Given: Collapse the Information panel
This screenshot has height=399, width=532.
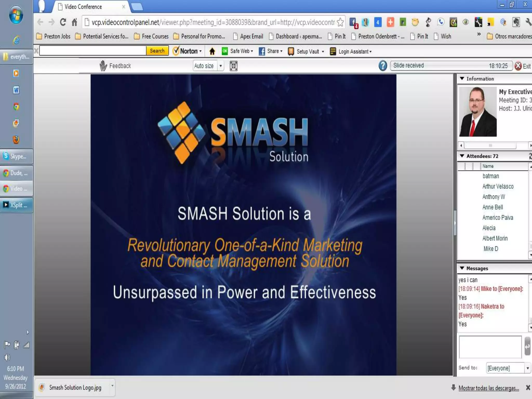Looking at the screenshot, I should coord(462,78).
